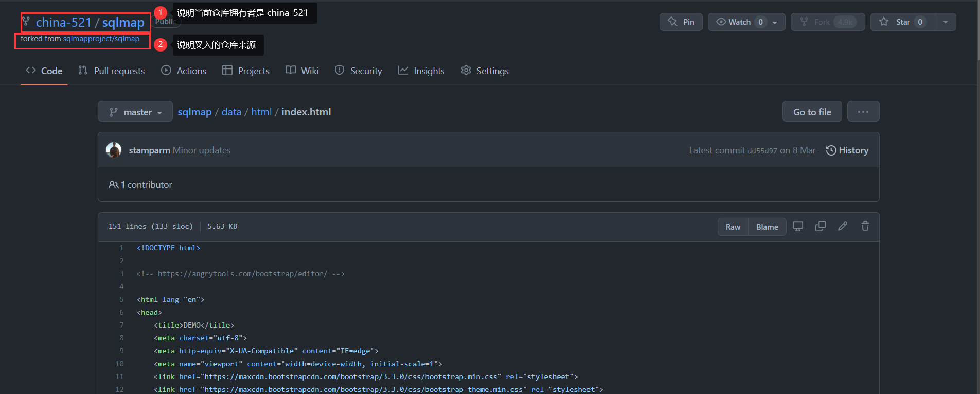980x394 pixels.
Task: Go to the Actions tab
Action: click(184, 71)
